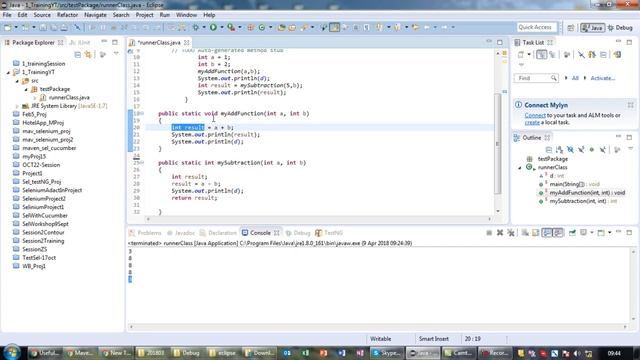Toggle Hide Fields in Outline toolbar

[x=570, y=150]
